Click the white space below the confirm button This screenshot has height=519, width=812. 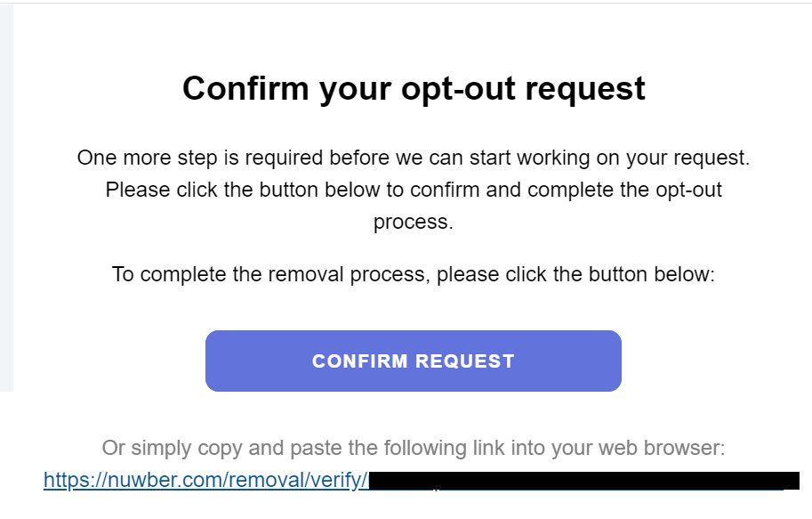[414, 414]
